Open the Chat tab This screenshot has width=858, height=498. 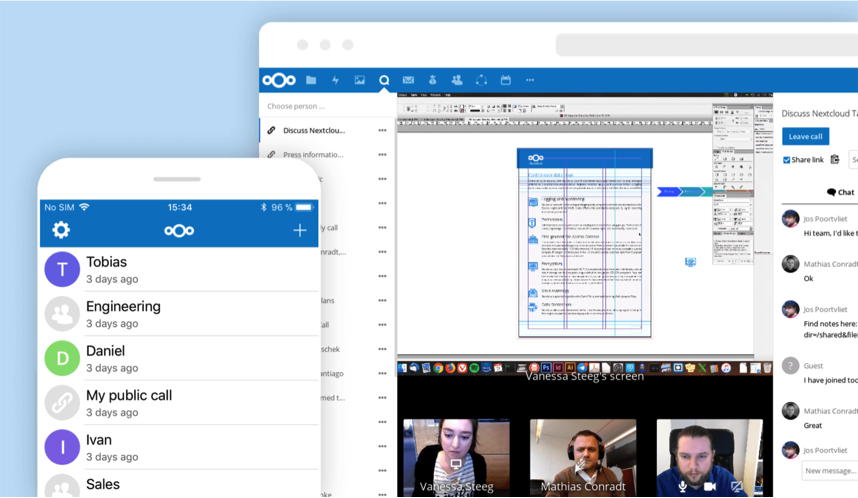click(840, 192)
